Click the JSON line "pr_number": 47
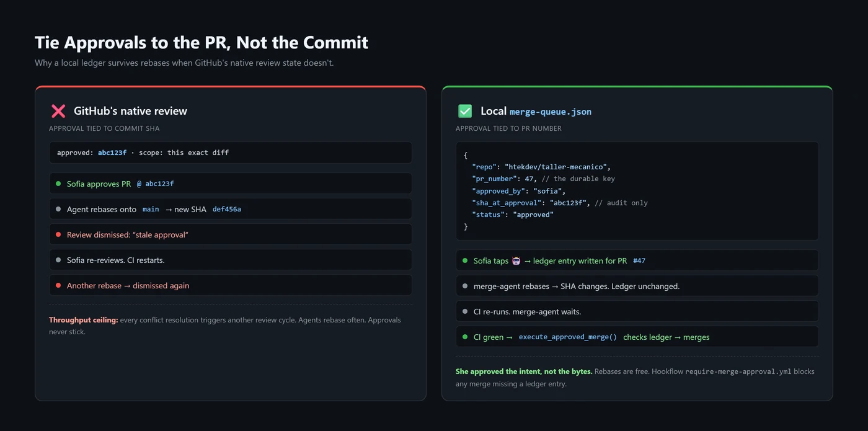 pyautogui.click(x=505, y=179)
